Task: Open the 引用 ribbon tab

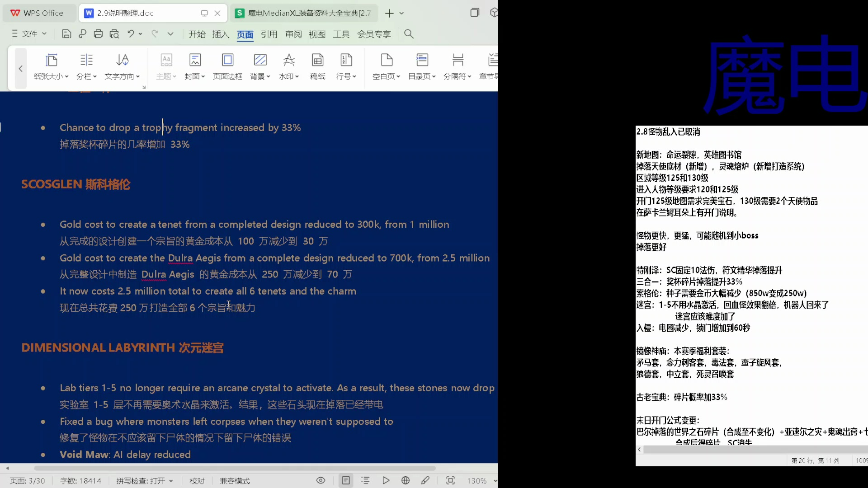Action: point(269,34)
